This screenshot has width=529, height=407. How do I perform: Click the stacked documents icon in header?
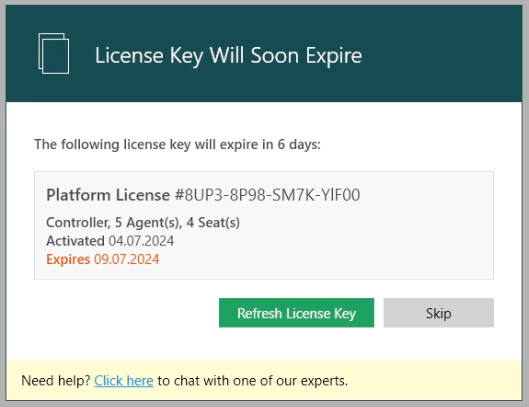pos(54,53)
